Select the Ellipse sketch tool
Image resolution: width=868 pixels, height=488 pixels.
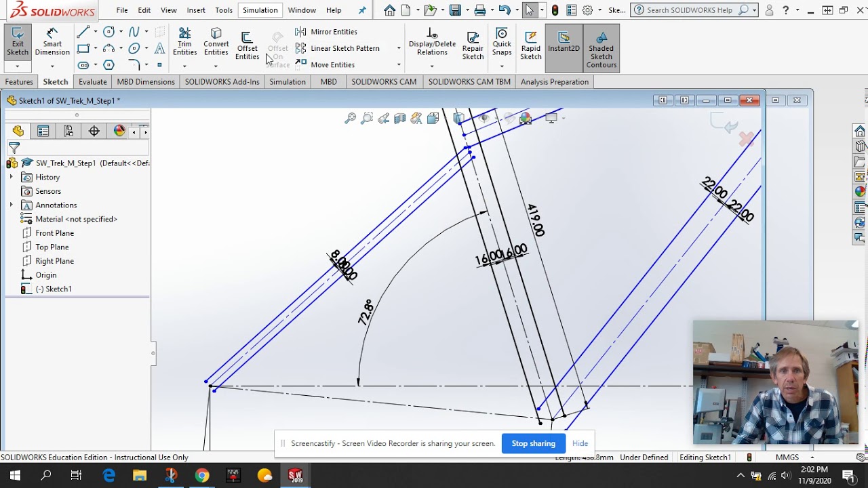point(134,48)
